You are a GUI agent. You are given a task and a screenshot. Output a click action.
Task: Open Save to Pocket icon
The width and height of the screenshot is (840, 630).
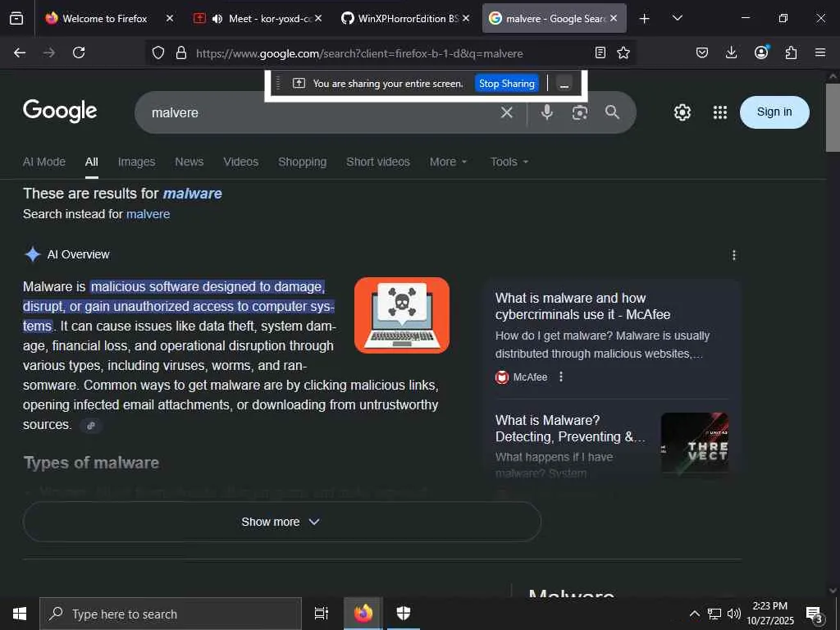(x=702, y=52)
